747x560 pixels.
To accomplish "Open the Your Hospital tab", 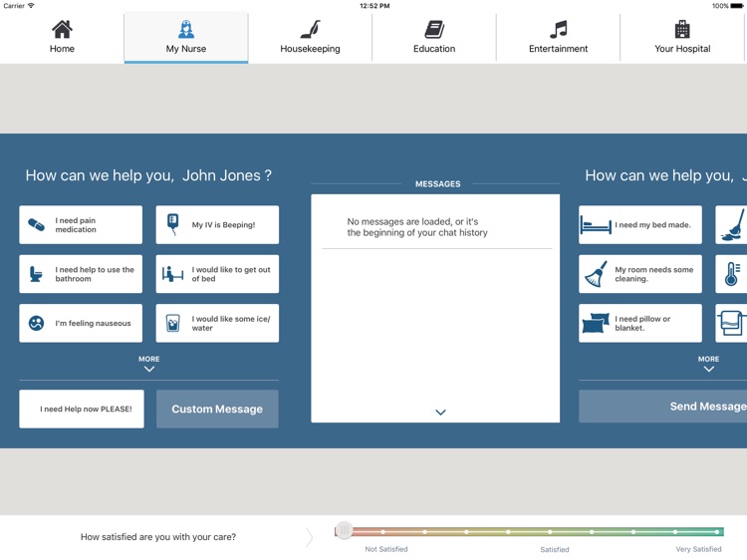I will [682, 38].
